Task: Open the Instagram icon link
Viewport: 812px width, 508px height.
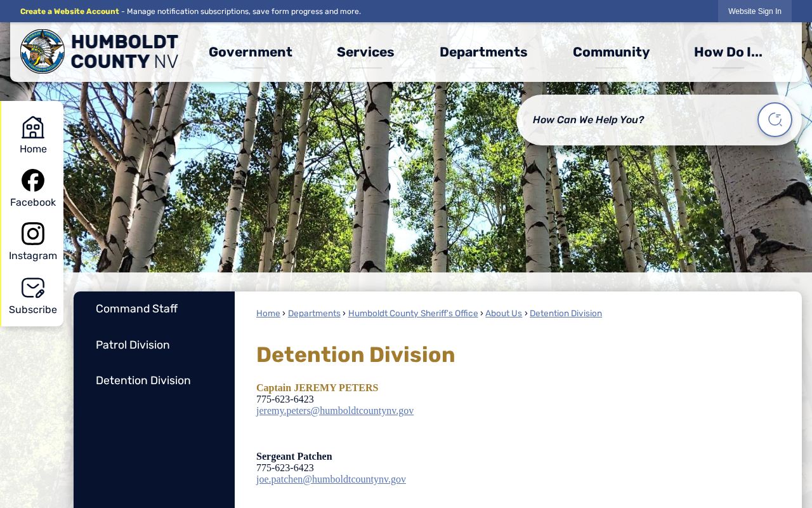Action: coord(33,234)
